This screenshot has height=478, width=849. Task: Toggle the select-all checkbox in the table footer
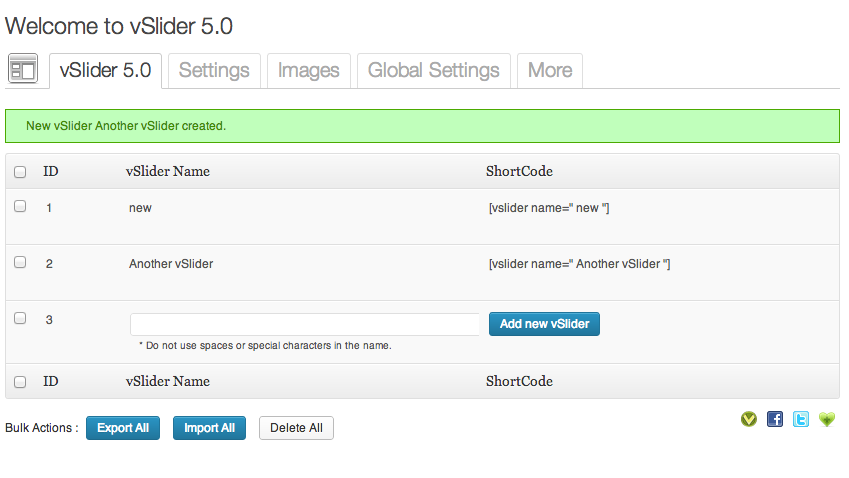point(20,382)
